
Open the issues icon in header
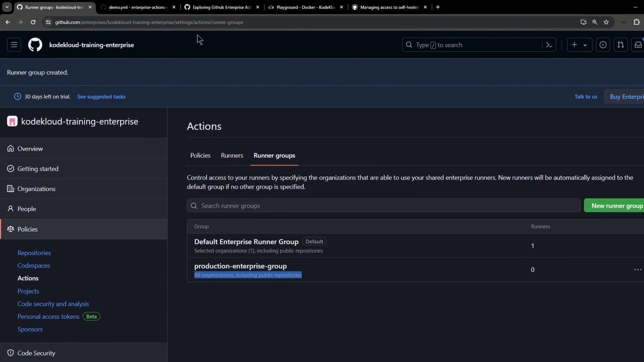[x=603, y=45]
